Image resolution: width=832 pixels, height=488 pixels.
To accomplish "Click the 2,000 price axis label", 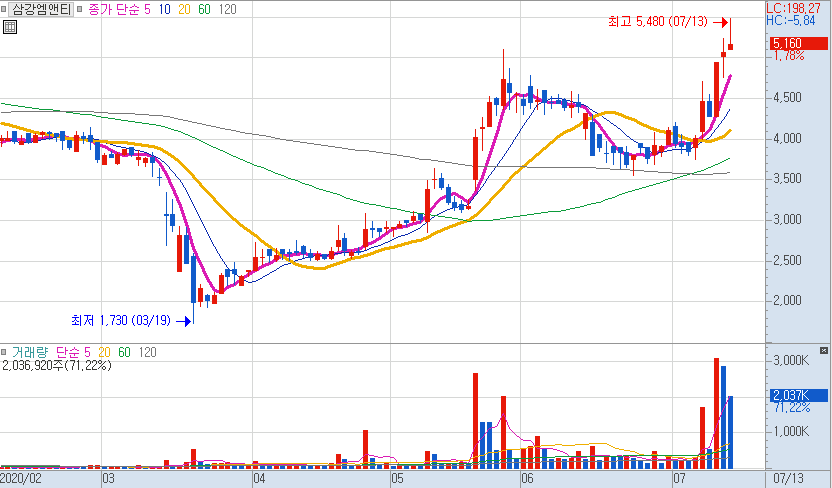I will coord(787,301).
